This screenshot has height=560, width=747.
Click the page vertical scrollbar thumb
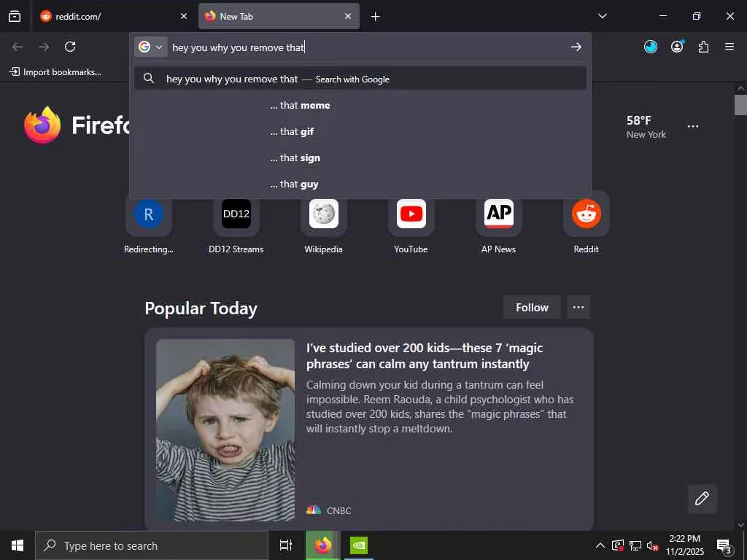pos(740,105)
